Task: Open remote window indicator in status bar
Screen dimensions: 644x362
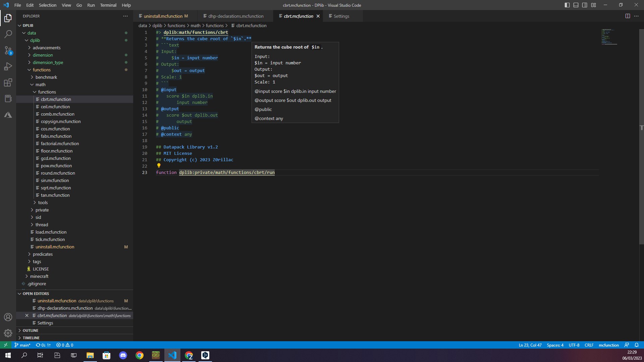Action: coord(6,345)
